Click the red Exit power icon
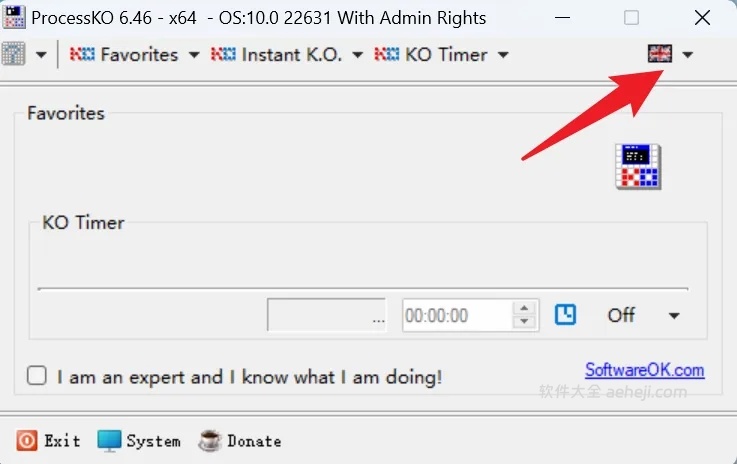 click(x=27, y=441)
